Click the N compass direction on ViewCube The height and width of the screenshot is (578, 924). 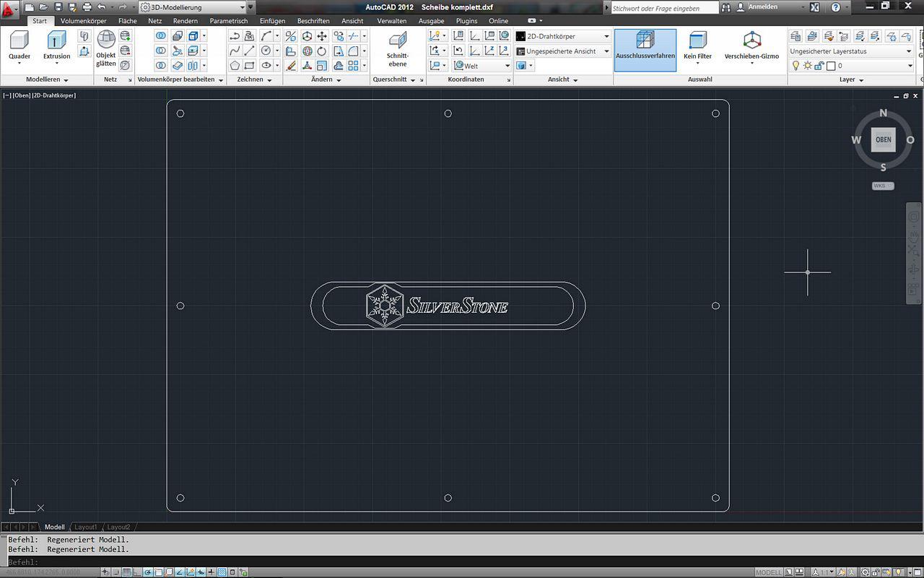[x=883, y=113]
